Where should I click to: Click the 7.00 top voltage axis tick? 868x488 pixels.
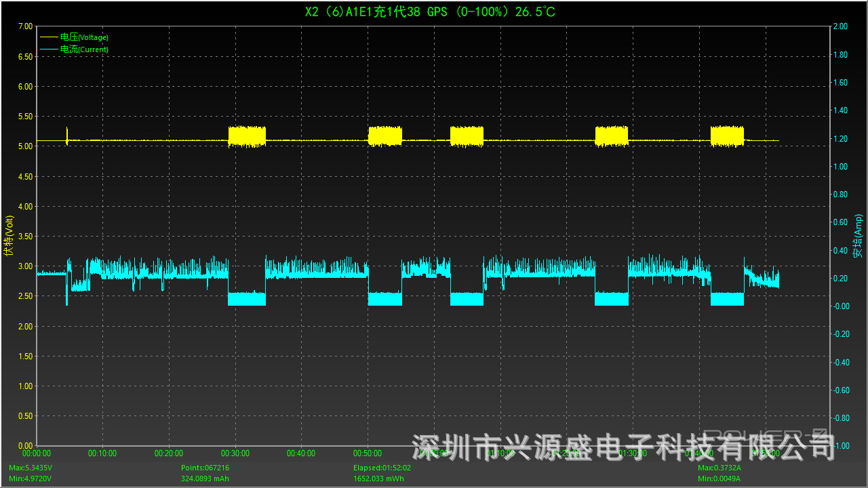tap(24, 26)
